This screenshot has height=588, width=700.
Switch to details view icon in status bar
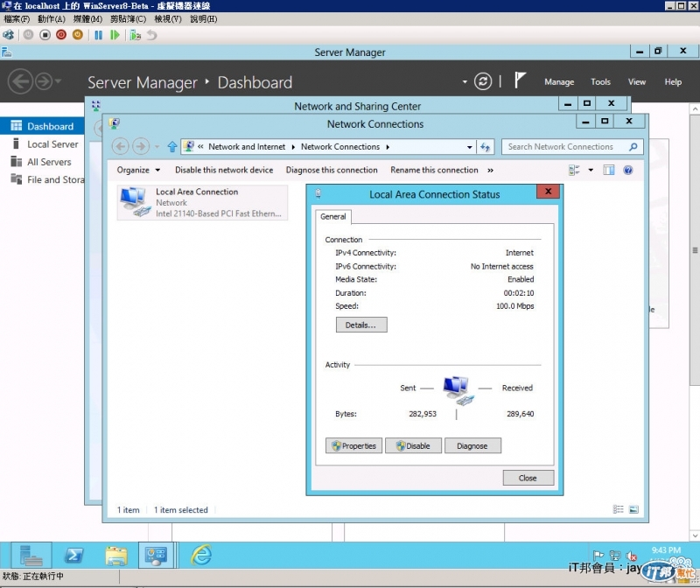[x=618, y=509]
